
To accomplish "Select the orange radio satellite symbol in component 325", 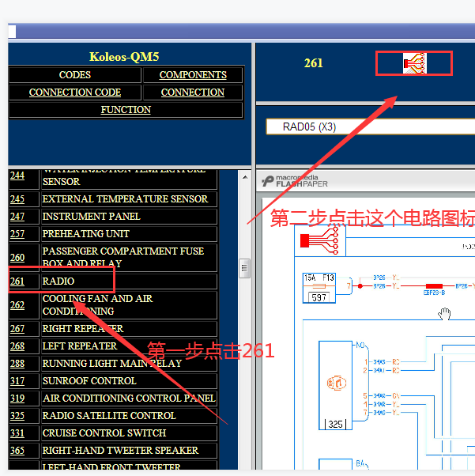I will [337, 383].
